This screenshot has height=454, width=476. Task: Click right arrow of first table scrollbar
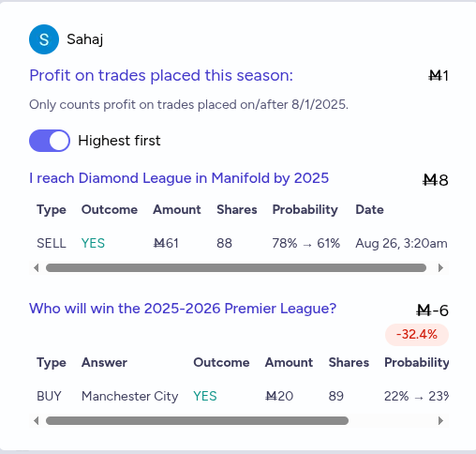[440, 268]
